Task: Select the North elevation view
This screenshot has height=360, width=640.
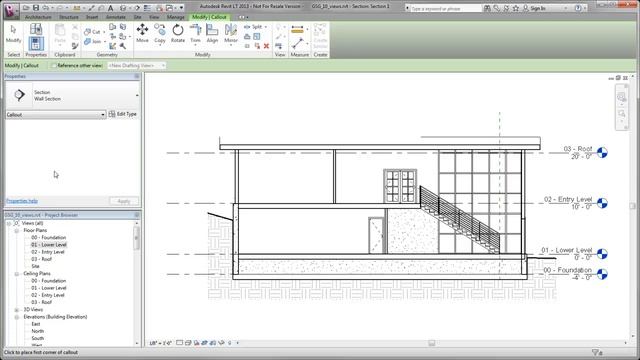Action: (38, 331)
